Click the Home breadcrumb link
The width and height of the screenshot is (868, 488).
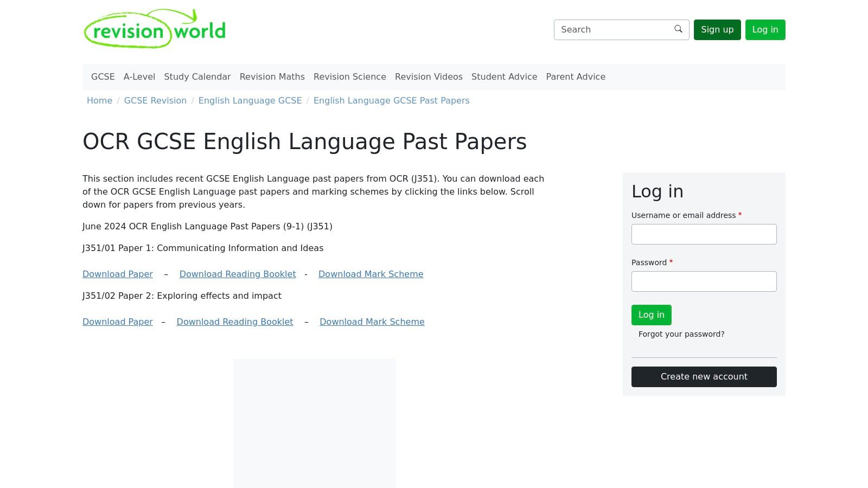click(x=99, y=101)
